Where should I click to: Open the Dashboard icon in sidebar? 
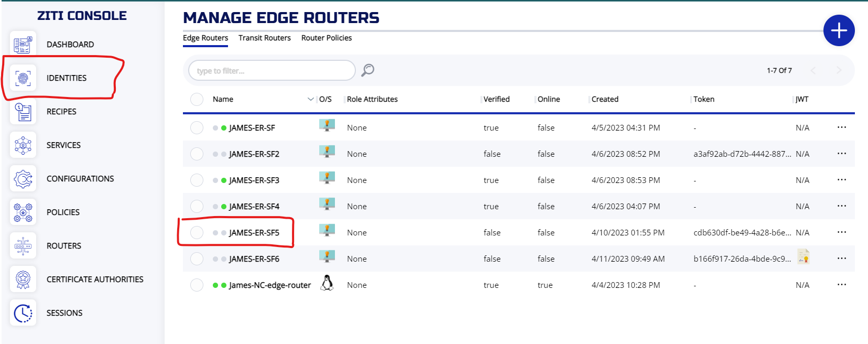coord(23,45)
